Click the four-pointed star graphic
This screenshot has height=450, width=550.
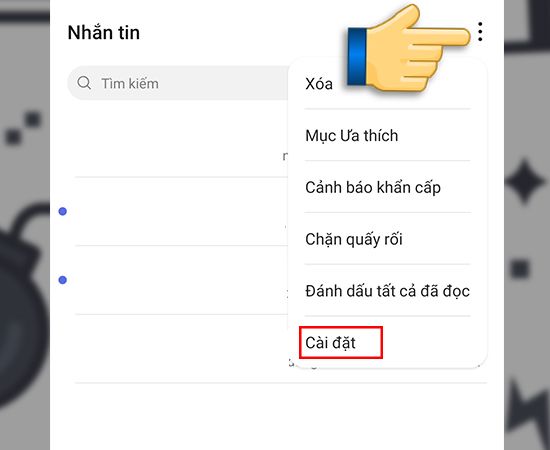(525, 181)
